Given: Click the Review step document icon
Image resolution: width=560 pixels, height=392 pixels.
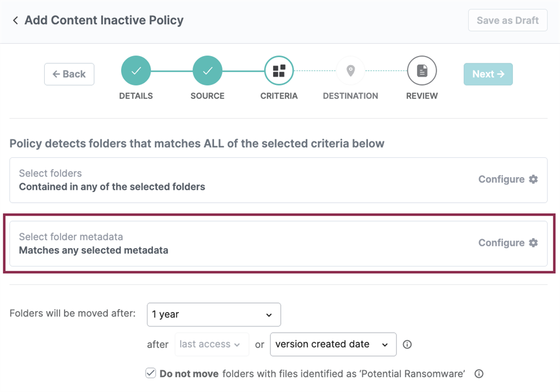Looking at the screenshot, I should pos(422,71).
